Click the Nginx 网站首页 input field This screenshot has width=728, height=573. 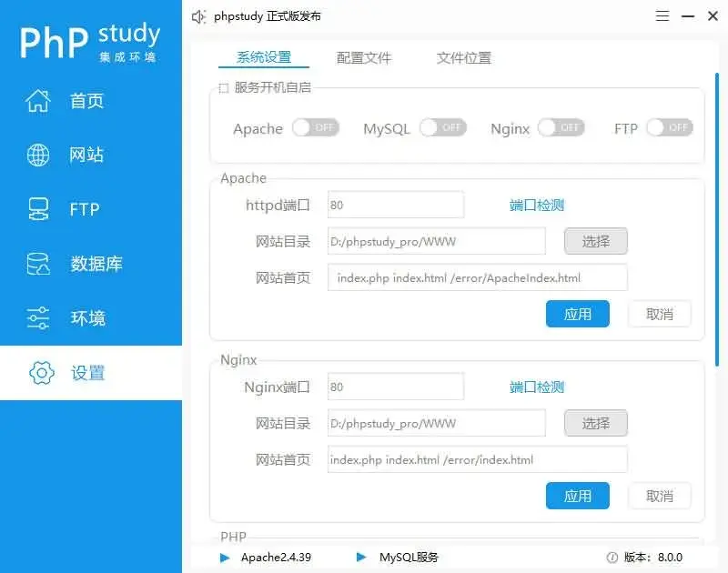click(x=477, y=459)
